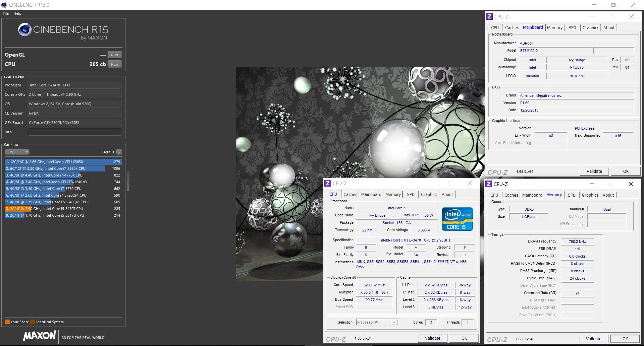Open Mainboard tab in CPU-Z CPU window

coord(371,195)
